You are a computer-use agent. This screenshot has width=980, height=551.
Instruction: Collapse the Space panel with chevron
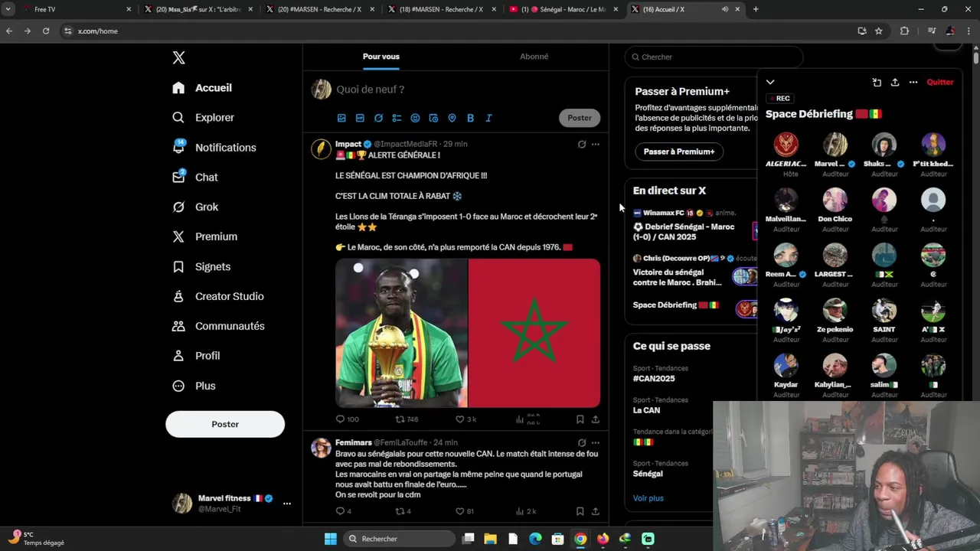tap(770, 82)
